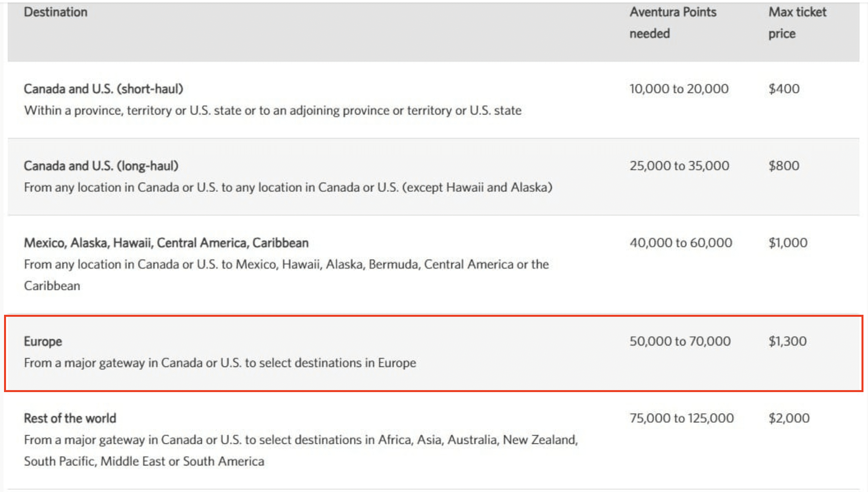Click the Destination column header

(x=56, y=12)
